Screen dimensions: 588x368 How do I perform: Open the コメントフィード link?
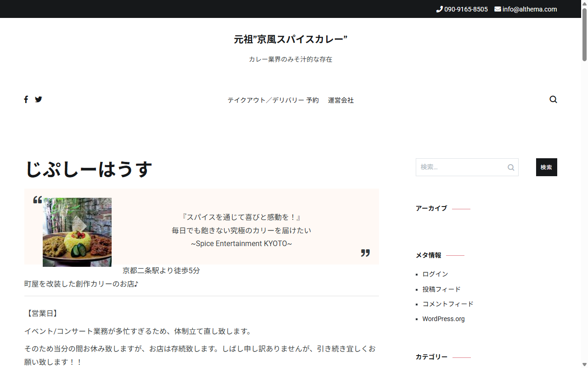pyautogui.click(x=448, y=304)
